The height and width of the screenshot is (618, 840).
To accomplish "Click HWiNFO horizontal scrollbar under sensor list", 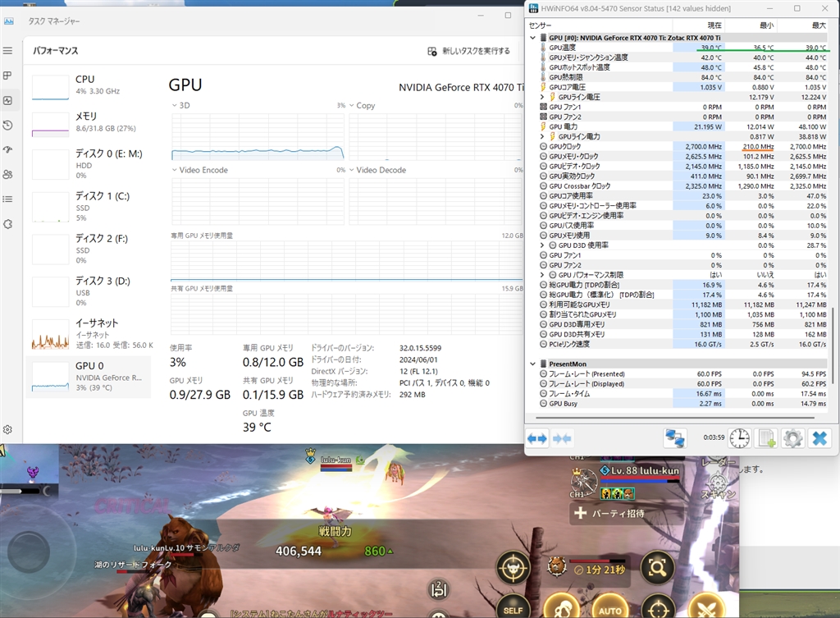I will pyautogui.click(x=676, y=416).
